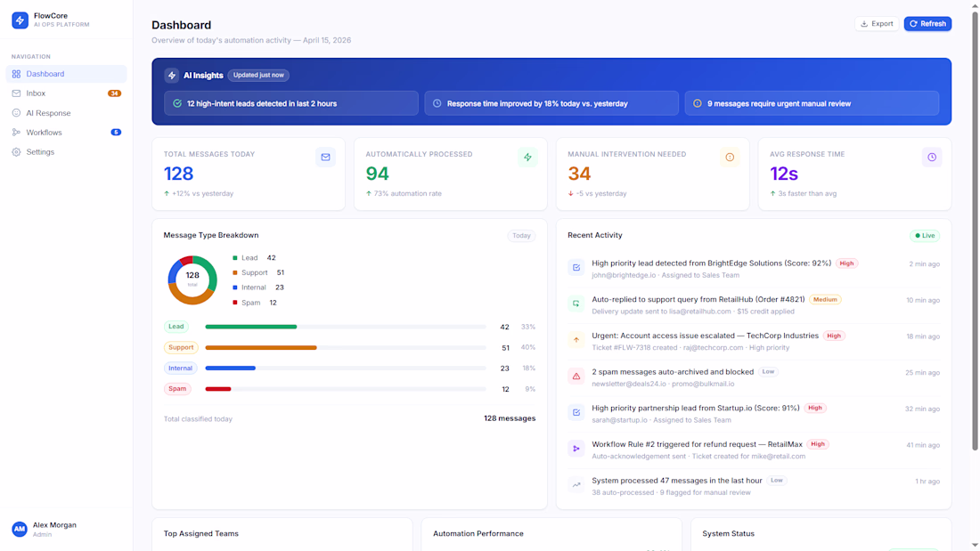Click the system processed trend icon
This screenshot has width=980, height=551.
point(576,485)
